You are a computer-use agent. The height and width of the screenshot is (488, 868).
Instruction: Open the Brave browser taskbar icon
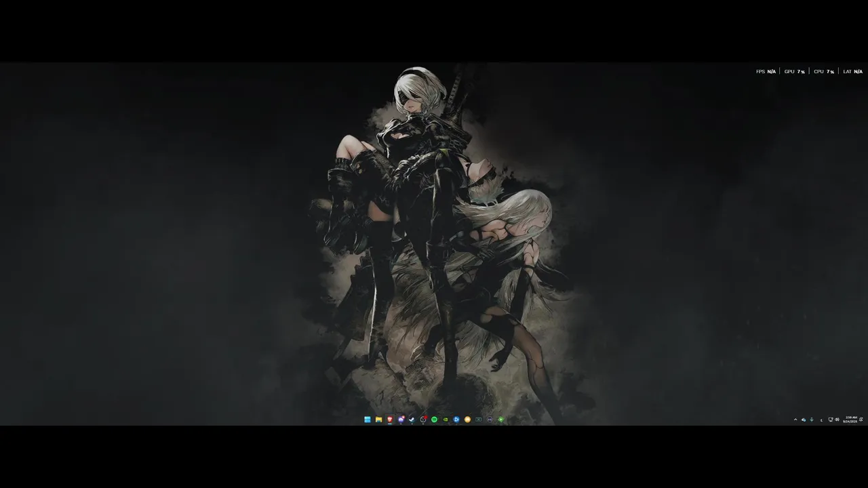(x=390, y=420)
